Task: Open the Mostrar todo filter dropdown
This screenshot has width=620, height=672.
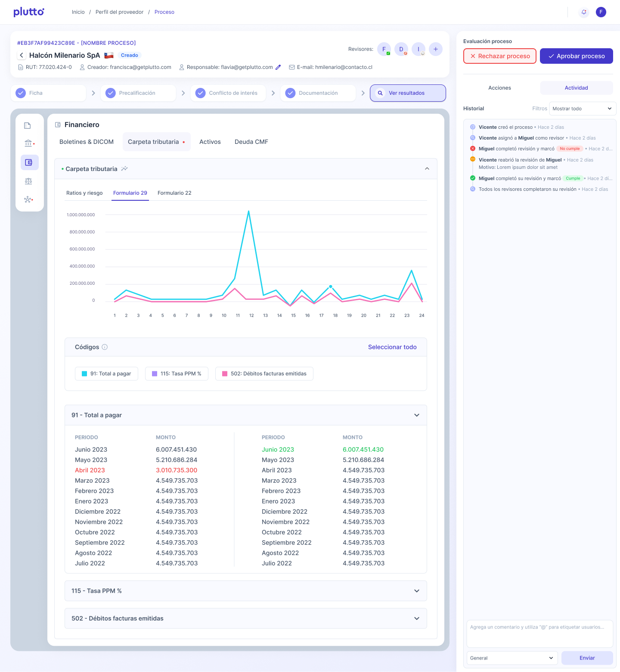Action: (582, 109)
